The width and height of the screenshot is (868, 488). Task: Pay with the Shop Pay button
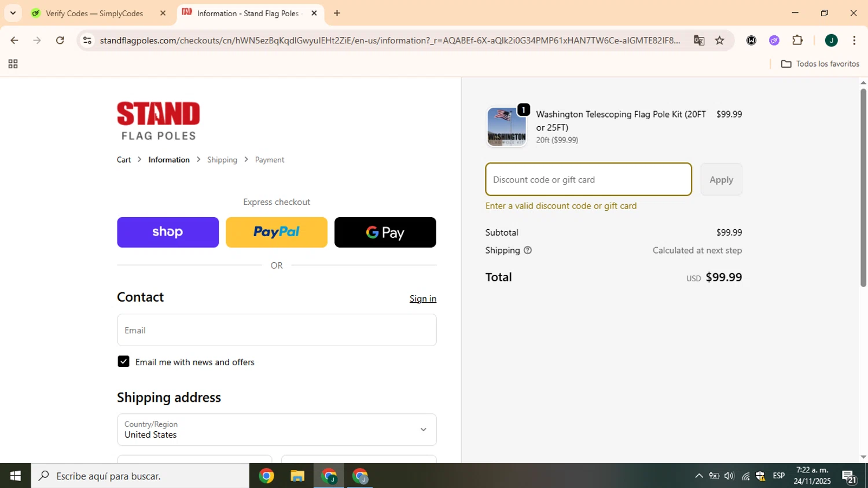(168, 232)
